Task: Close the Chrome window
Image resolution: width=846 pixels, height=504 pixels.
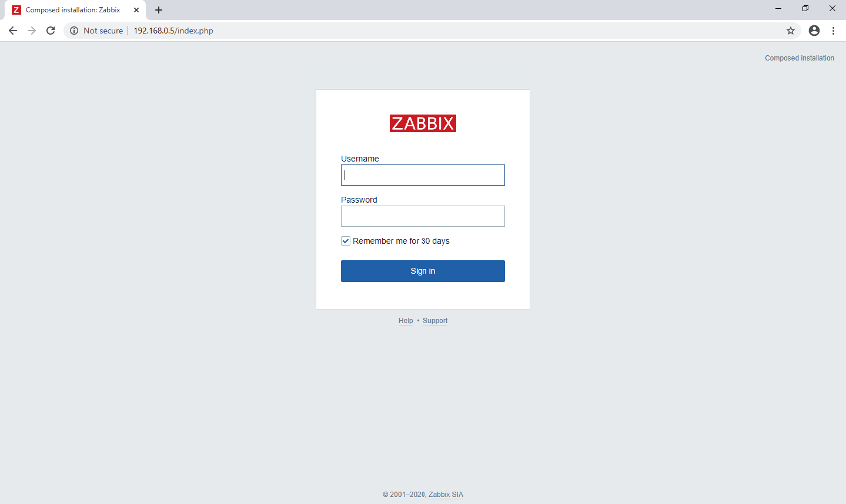Action: (x=832, y=9)
